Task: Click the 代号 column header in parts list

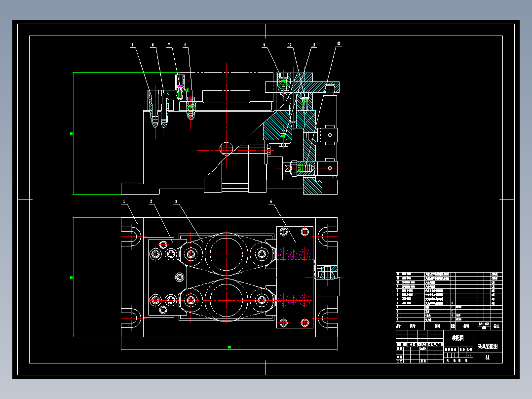Action: pos(413,326)
